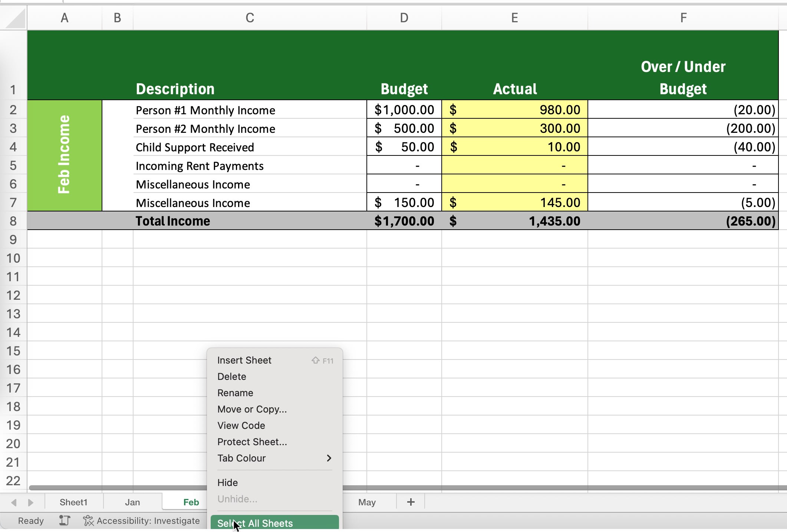Screen dimensions: 787x532
Task: Click the left sheet-navigation arrow
Action: tap(13, 502)
